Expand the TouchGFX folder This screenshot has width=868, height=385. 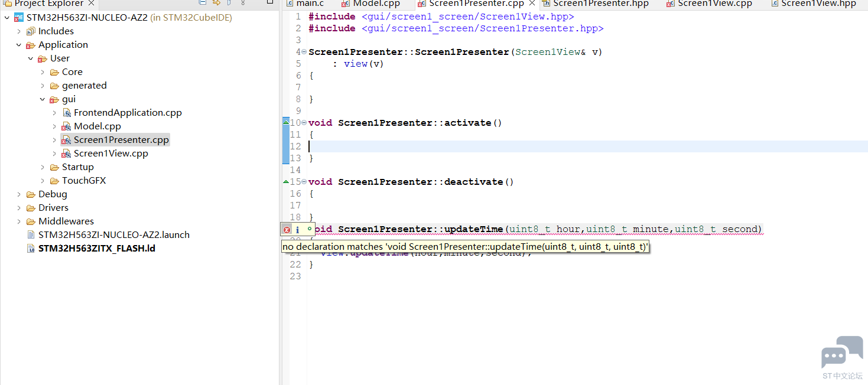tap(42, 181)
